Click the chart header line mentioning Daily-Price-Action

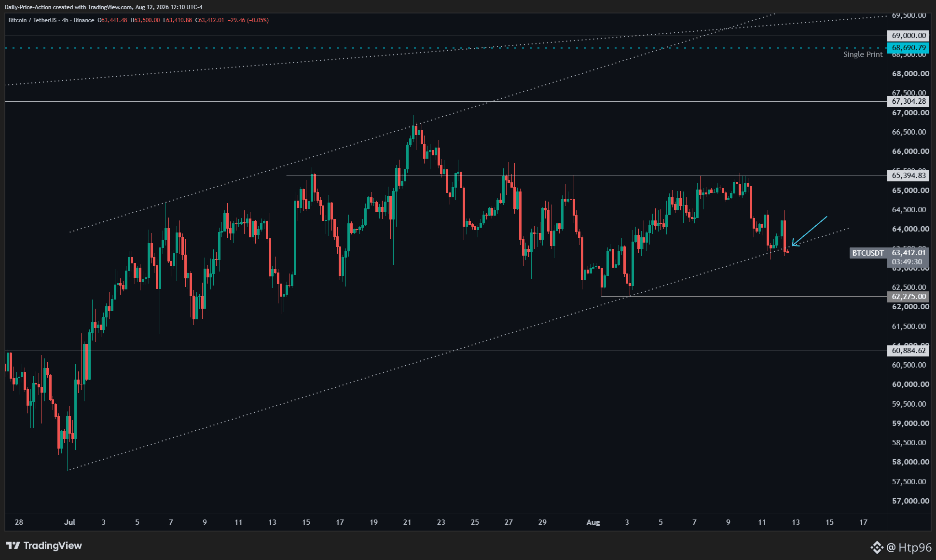click(x=103, y=7)
